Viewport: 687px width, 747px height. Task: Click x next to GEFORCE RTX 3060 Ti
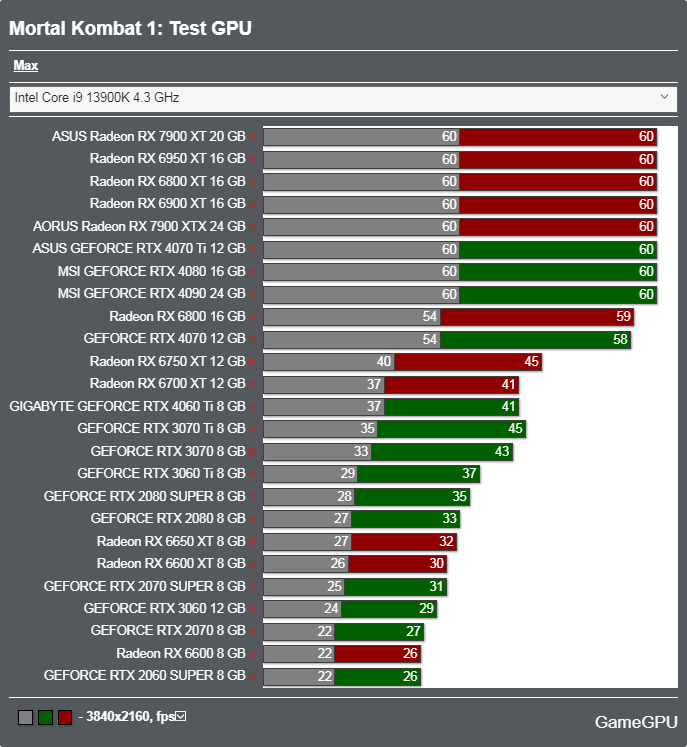(x=253, y=474)
